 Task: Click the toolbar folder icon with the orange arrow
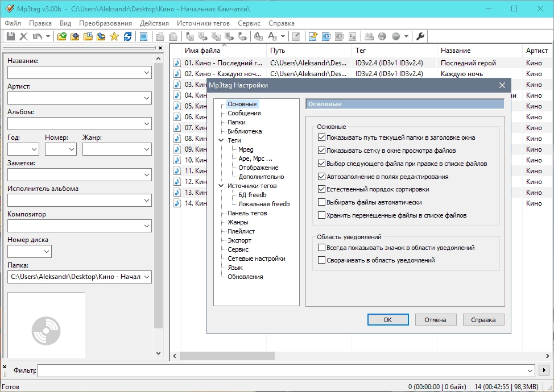(313, 36)
